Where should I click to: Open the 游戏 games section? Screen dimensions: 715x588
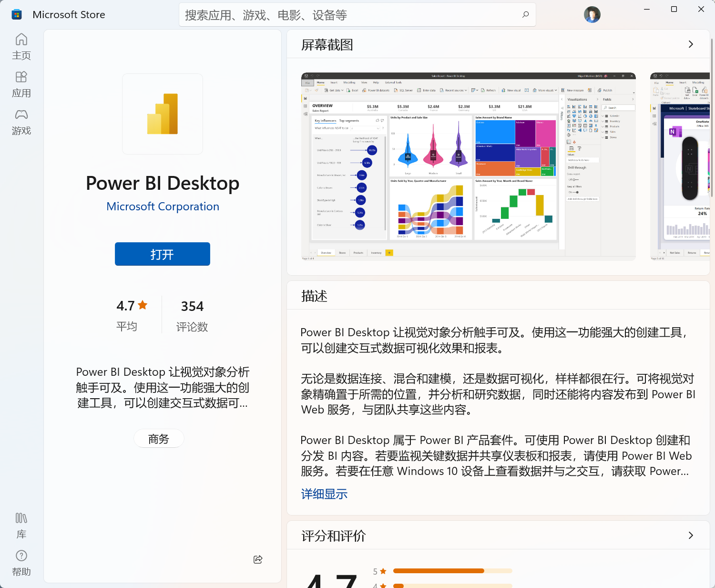[x=21, y=122]
